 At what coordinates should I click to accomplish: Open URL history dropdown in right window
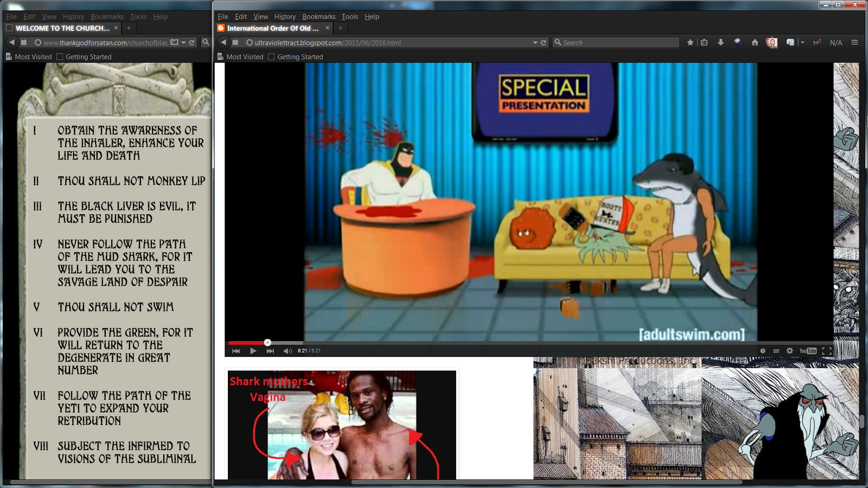pos(535,42)
